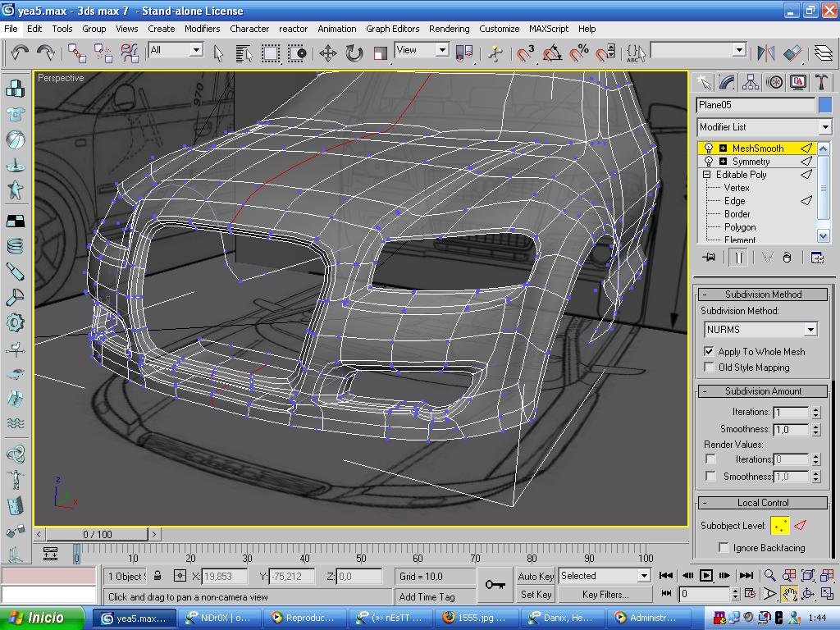Toggle the Apply To Whole Mesh checkbox
Image resolution: width=840 pixels, height=630 pixels.
[710, 351]
